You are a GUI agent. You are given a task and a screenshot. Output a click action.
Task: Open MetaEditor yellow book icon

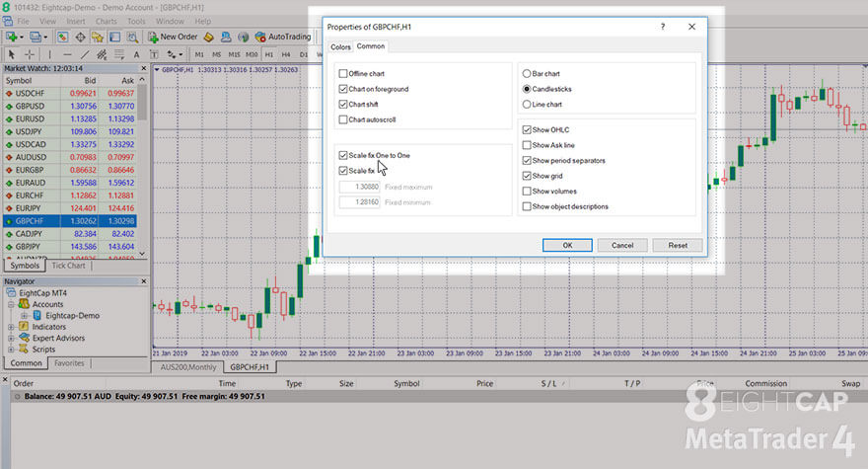coord(209,38)
